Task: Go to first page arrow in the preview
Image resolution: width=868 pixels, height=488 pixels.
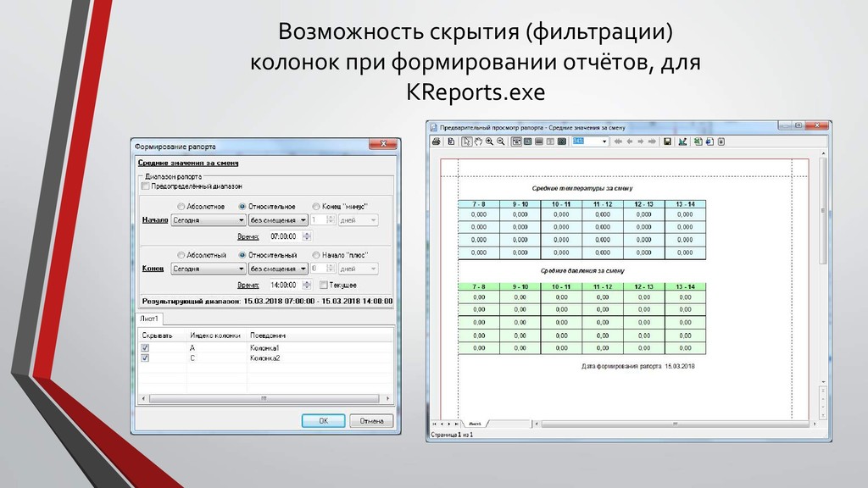Action: click(x=618, y=141)
